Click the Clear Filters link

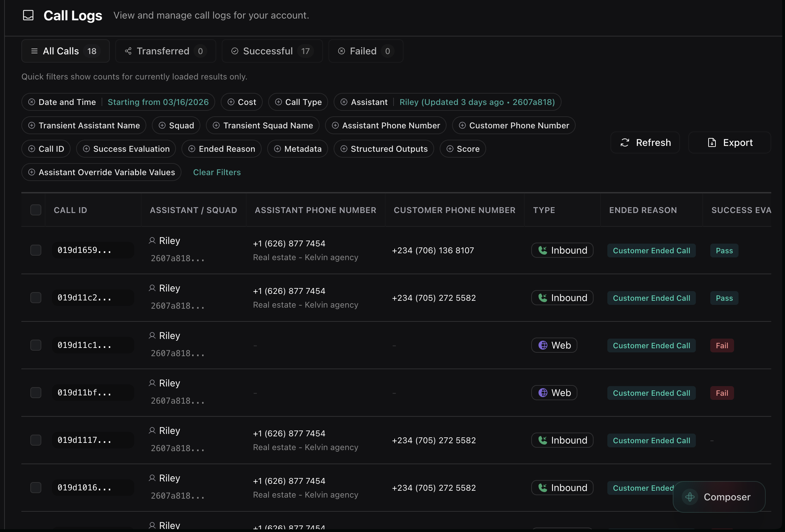click(217, 172)
